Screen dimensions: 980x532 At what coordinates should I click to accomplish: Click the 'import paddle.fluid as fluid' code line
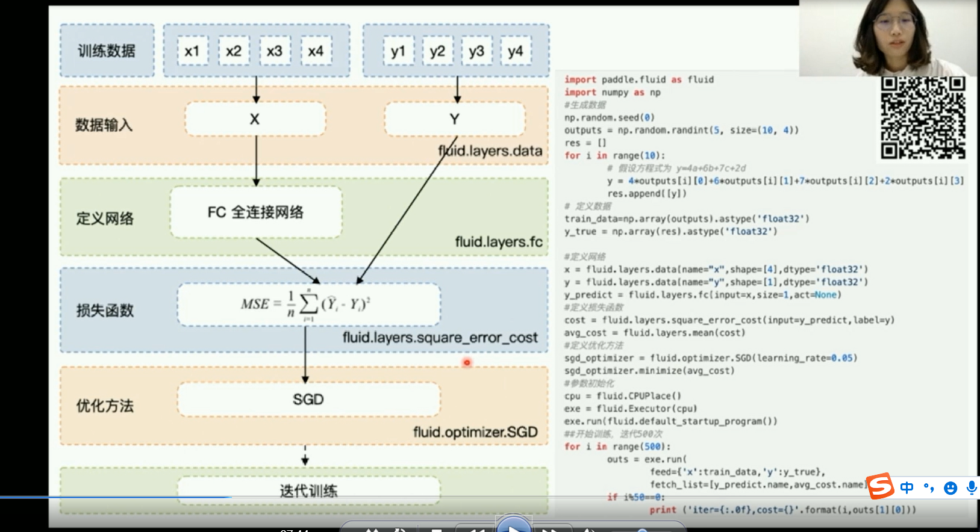click(639, 79)
